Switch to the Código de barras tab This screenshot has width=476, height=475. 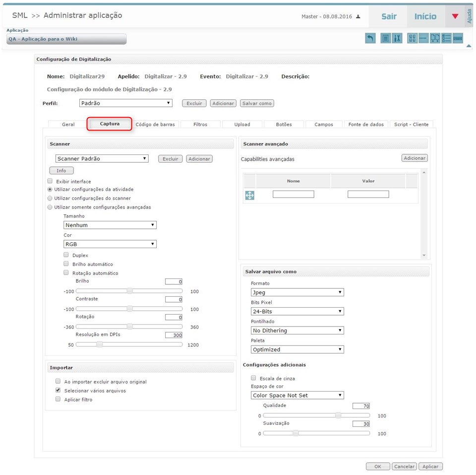[x=155, y=125]
